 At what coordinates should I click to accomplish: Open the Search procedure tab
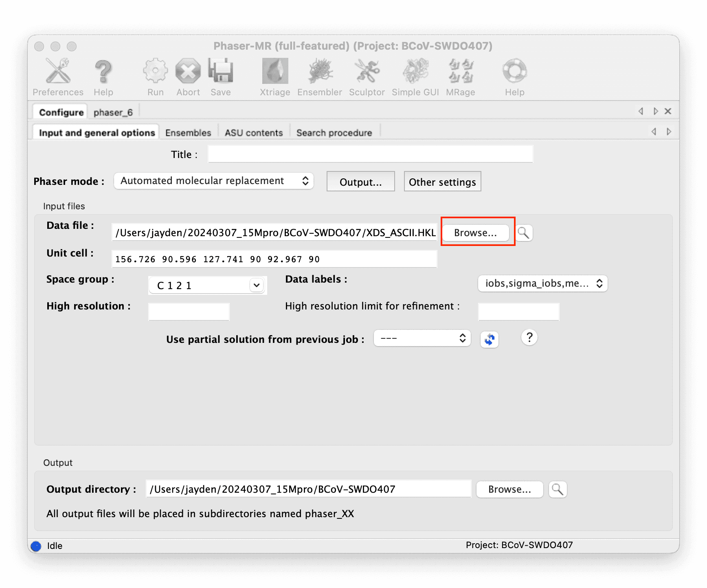click(x=334, y=133)
